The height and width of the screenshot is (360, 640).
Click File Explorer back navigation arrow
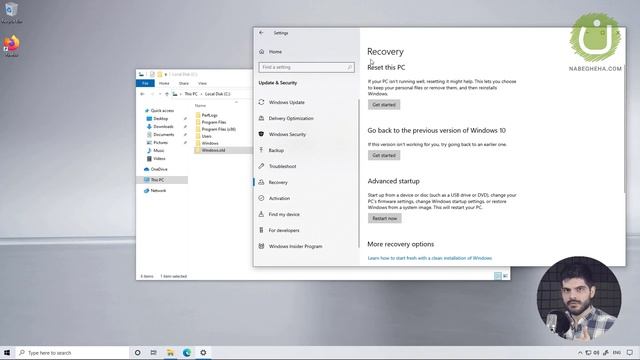(142, 94)
